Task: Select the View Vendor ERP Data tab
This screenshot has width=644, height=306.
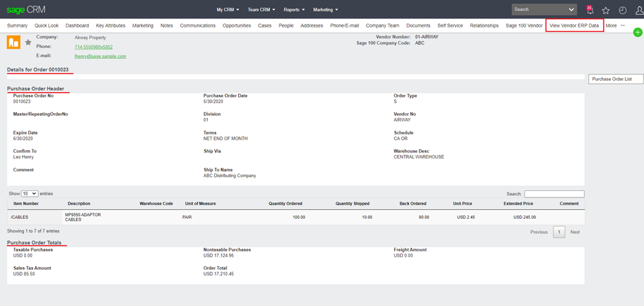Action: pos(574,25)
